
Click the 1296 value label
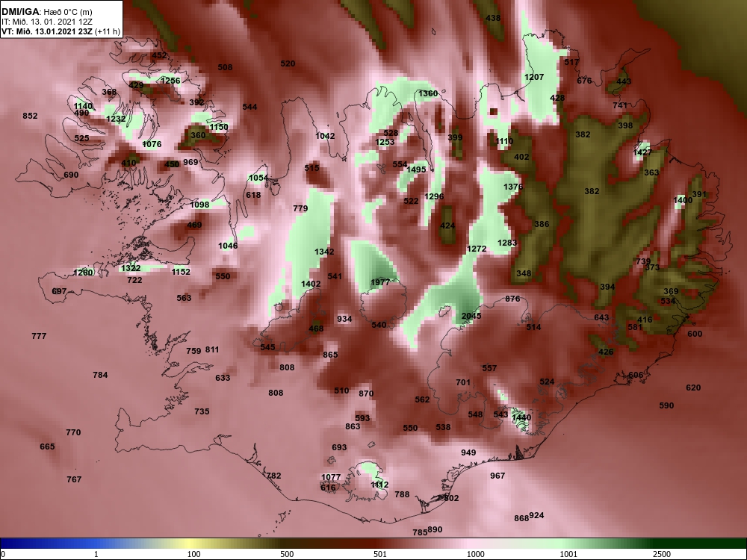[433, 196]
